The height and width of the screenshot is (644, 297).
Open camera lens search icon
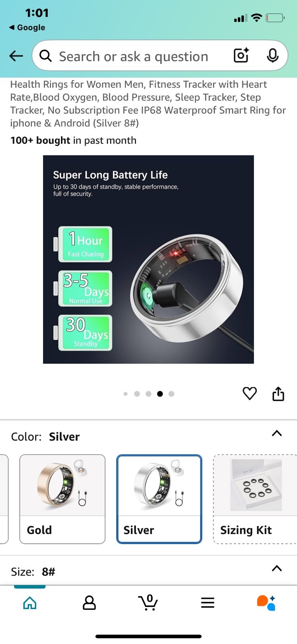point(241,56)
